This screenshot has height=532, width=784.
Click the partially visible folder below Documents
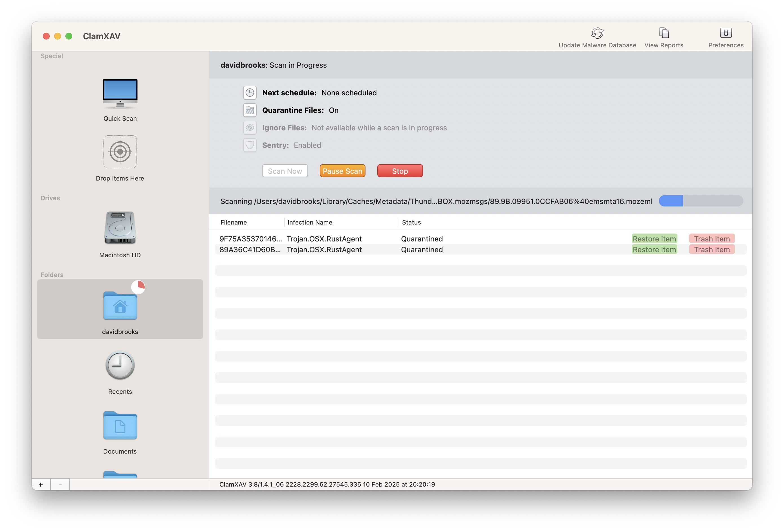[x=120, y=474]
